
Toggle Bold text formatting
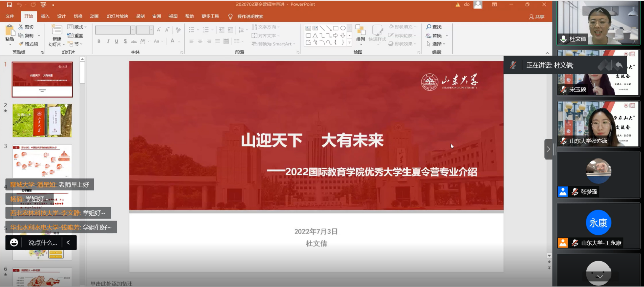(x=99, y=41)
